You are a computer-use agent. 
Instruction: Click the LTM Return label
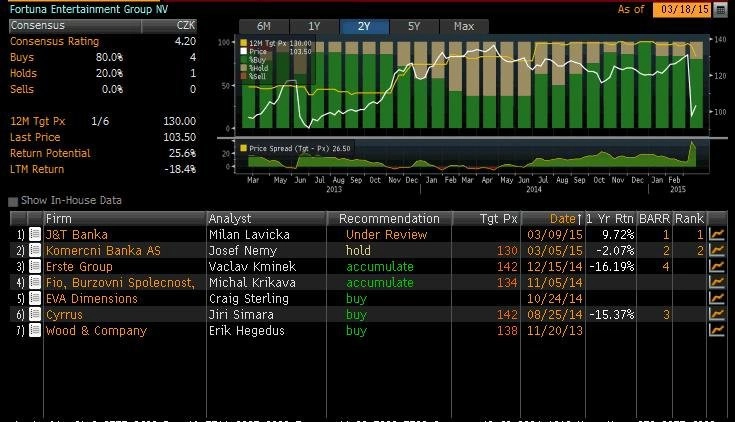point(37,169)
